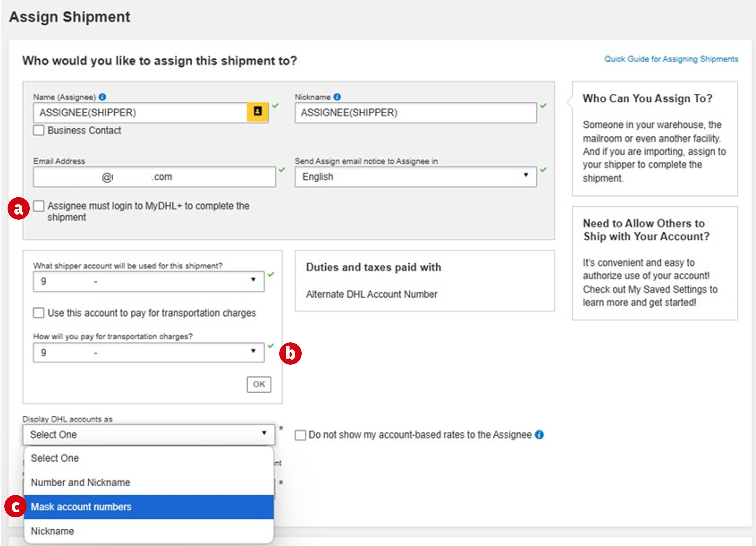Viewport: 756px width, 546px height.
Task: Select Number and Nickname option
Action: [149, 482]
